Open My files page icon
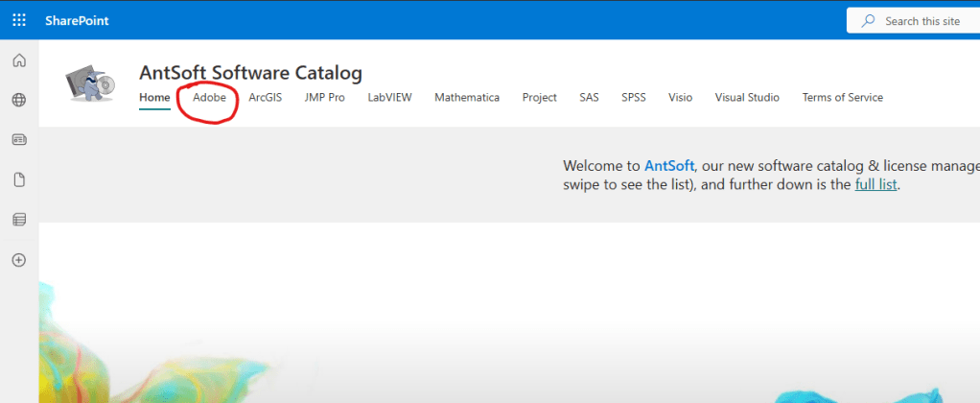The height and width of the screenshot is (403, 980). click(x=19, y=179)
